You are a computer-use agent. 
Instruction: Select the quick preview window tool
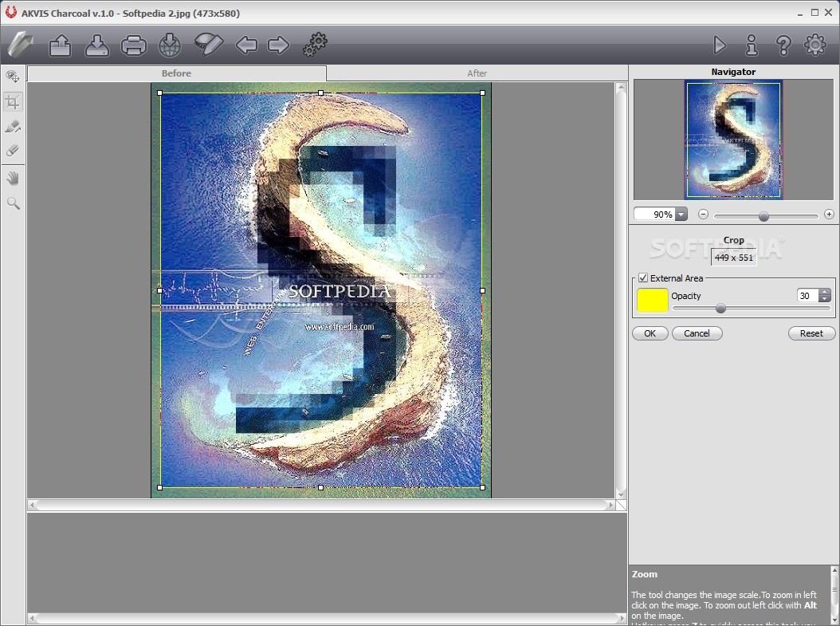coord(13,77)
